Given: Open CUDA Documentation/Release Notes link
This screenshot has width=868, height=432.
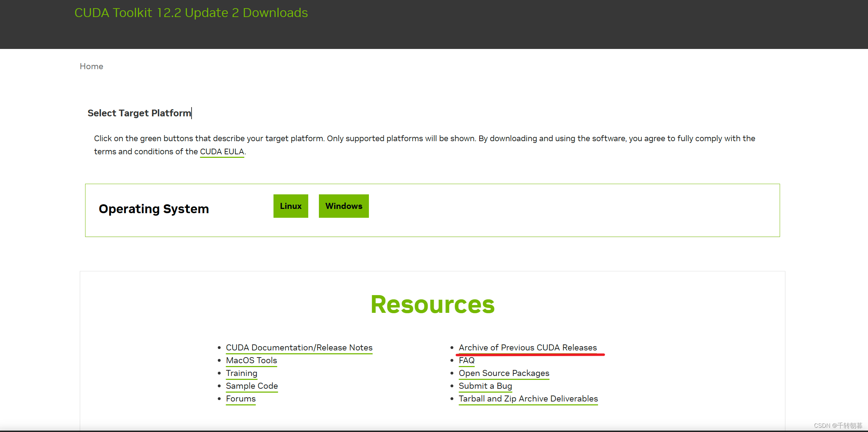Looking at the screenshot, I should coord(299,348).
